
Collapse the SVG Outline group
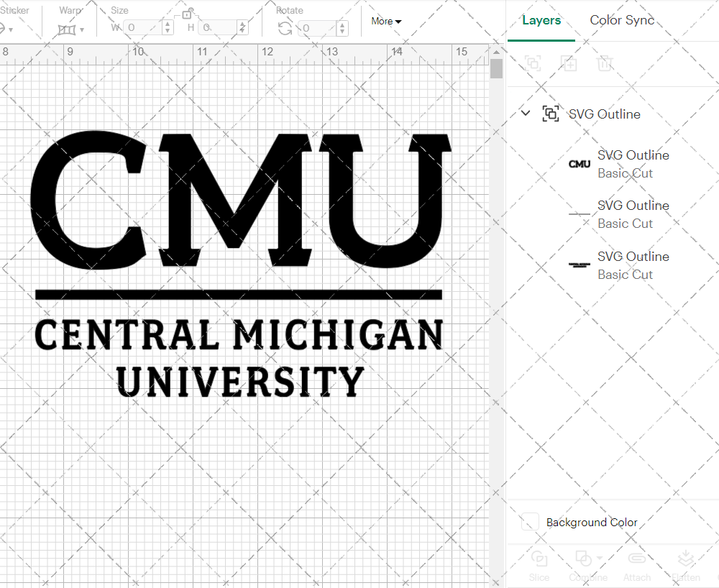[x=525, y=114]
